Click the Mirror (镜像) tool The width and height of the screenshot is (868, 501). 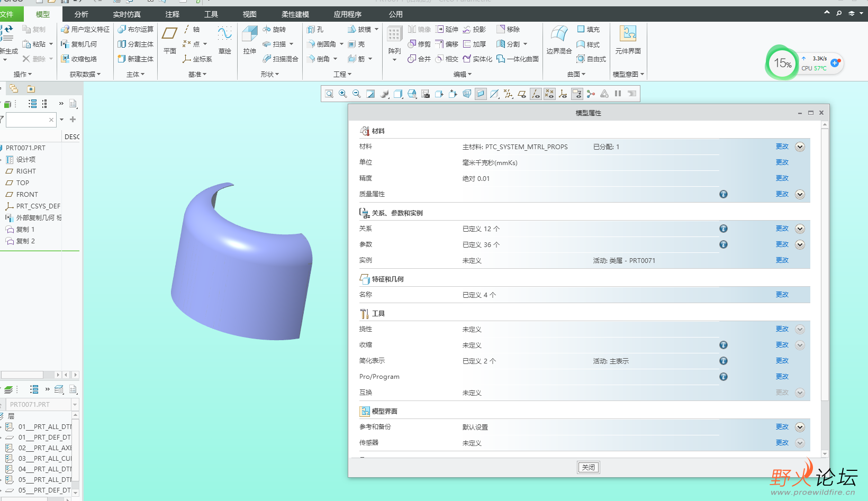419,30
